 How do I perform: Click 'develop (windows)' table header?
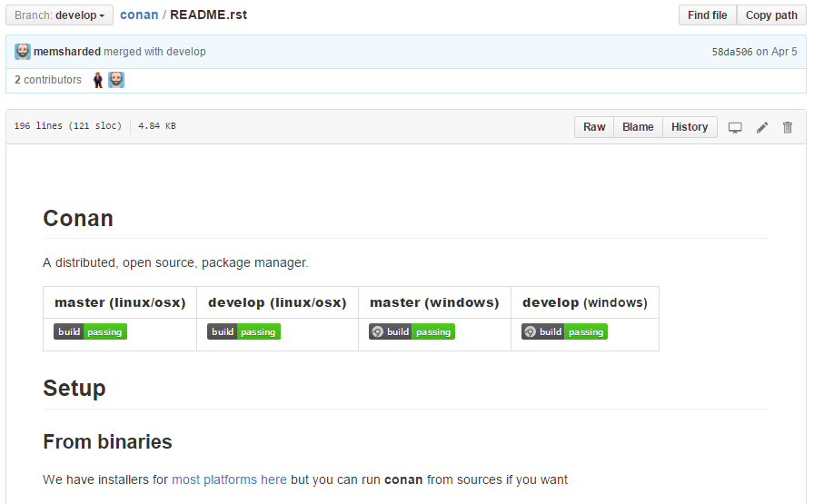point(585,302)
